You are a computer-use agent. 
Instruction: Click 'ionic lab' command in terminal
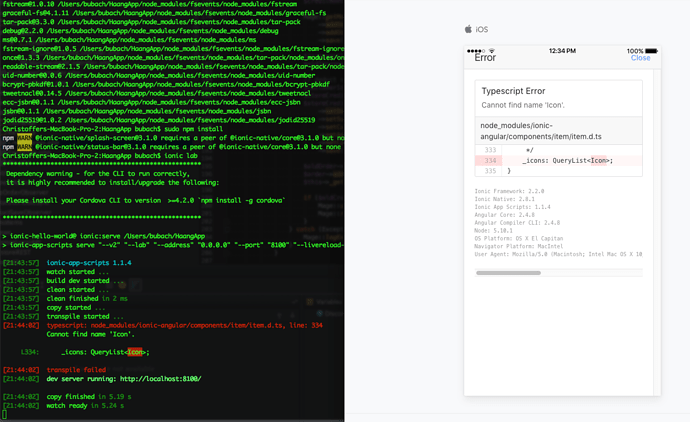coord(180,156)
